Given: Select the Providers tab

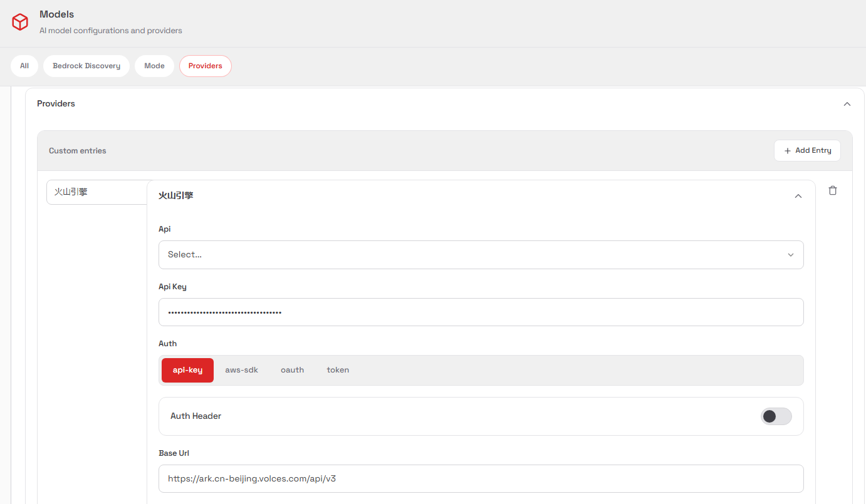Looking at the screenshot, I should point(205,66).
